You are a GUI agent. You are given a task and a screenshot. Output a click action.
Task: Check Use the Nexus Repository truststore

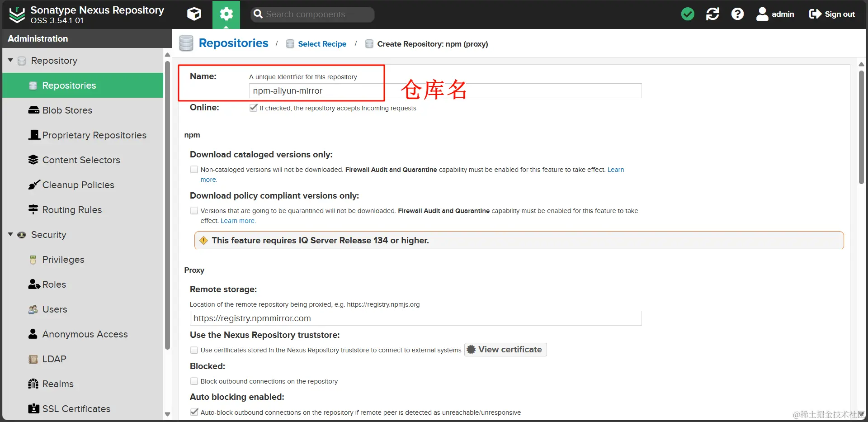click(194, 350)
